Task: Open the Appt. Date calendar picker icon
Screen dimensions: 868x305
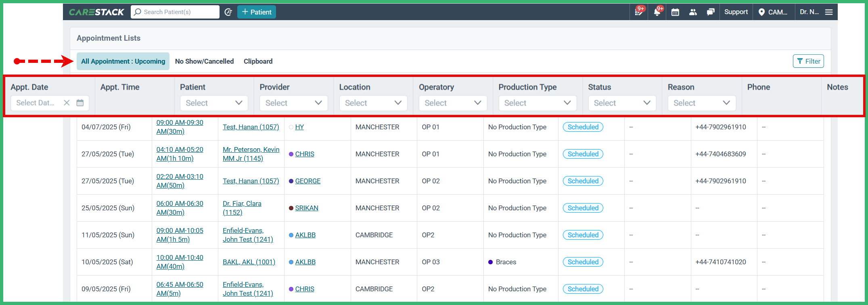Action: 80,103
